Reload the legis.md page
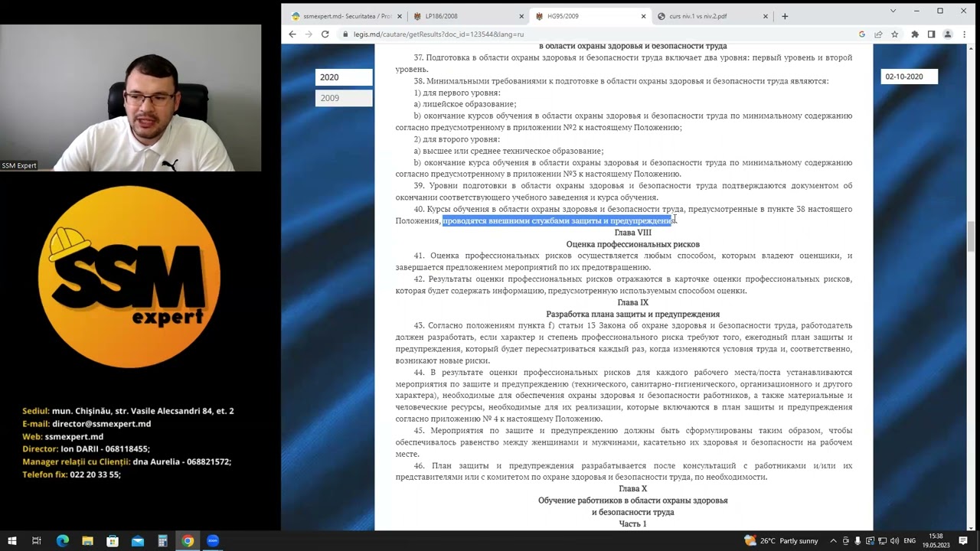 325,34
